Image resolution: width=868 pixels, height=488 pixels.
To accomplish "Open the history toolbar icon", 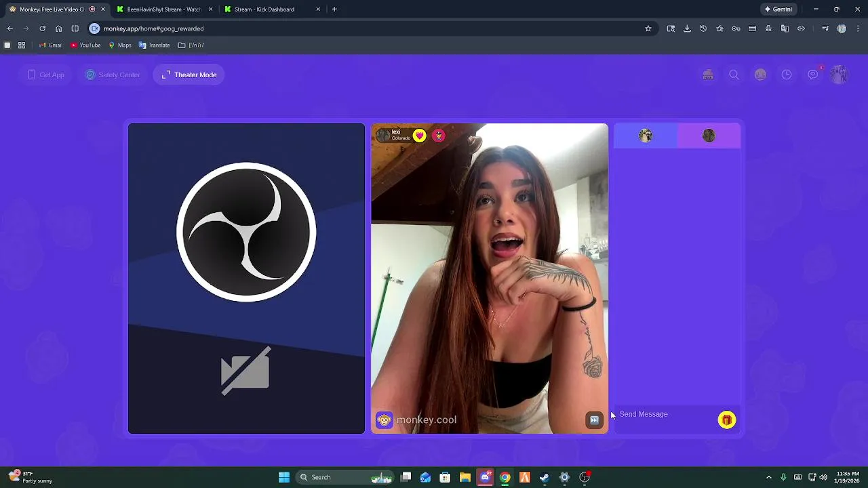I will click(x=703, y=28).
